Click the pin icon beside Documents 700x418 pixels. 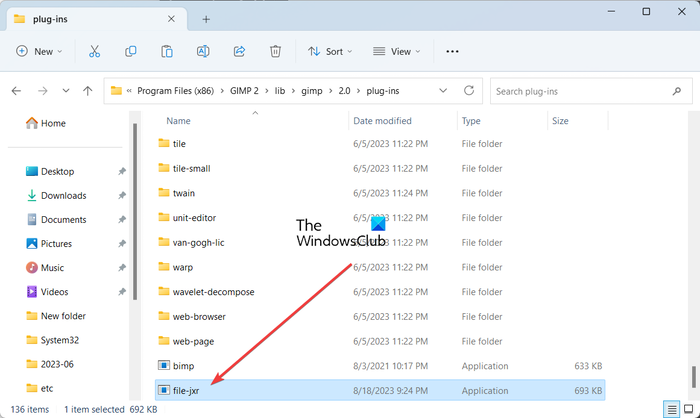tap(121, 220)
